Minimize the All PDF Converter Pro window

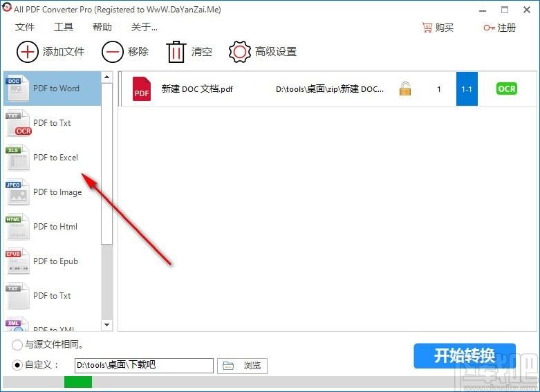(483, 10)
